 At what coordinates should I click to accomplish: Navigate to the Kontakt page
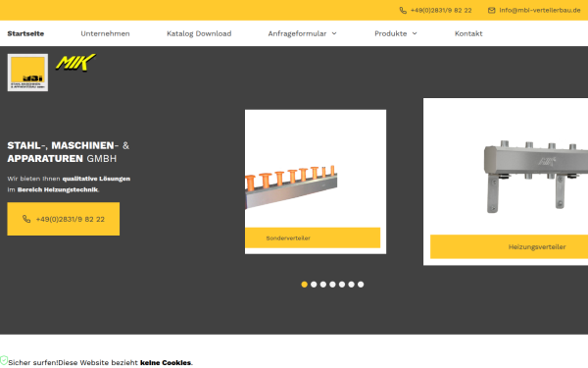coord(468,33)
